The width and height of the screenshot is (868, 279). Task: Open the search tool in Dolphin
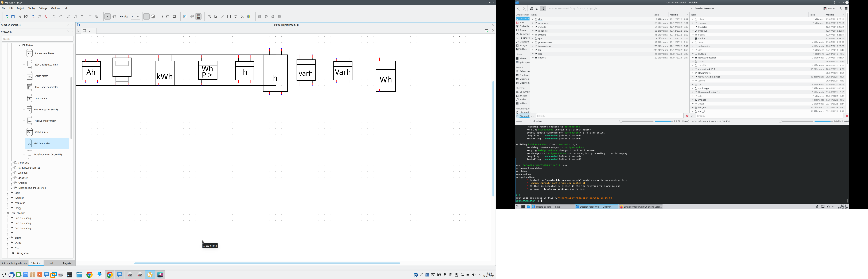[840, 8]
